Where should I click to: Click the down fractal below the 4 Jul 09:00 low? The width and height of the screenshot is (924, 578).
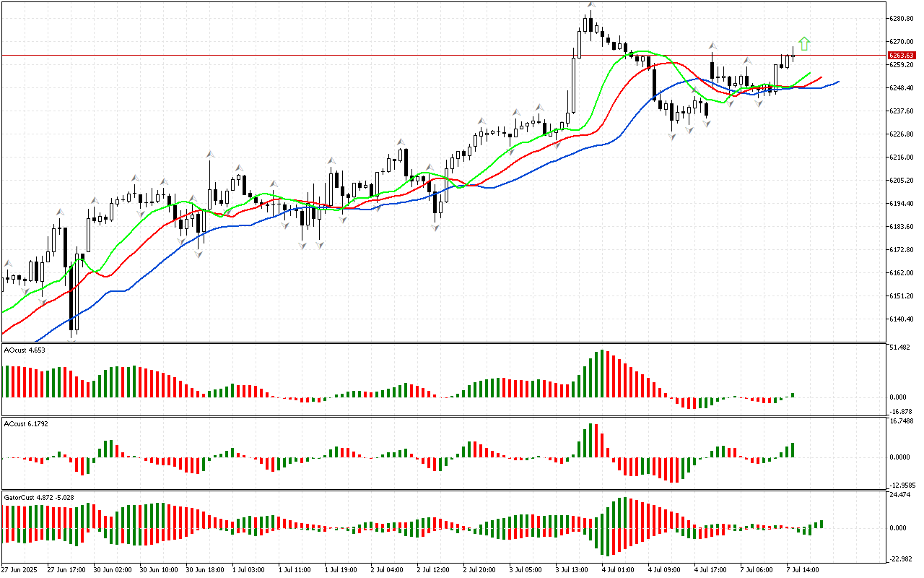pyautogui.click(x=673, y=136)
